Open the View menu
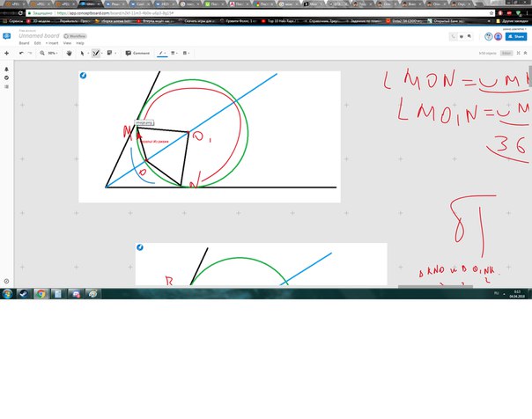532x419 pixels. pyautogui.click(x=66, y=42)
